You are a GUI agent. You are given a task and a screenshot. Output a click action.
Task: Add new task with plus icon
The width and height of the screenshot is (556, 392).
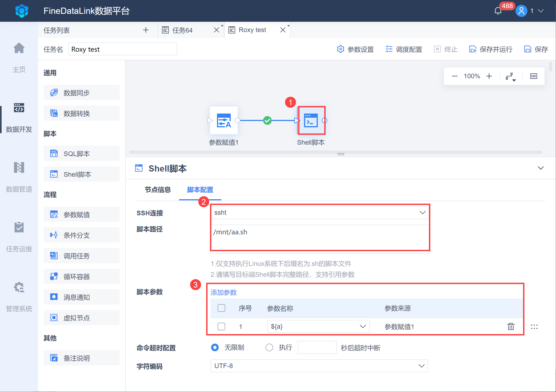(x=146, y=30)
